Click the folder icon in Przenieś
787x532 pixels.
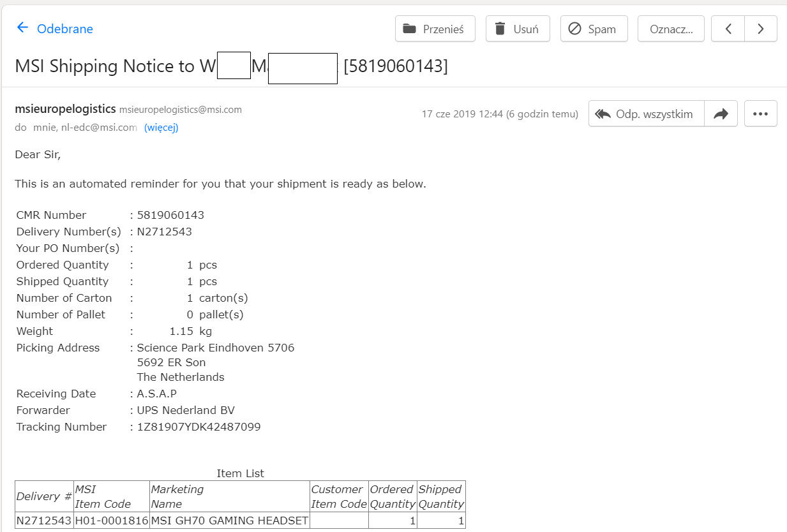pos(410,29)
